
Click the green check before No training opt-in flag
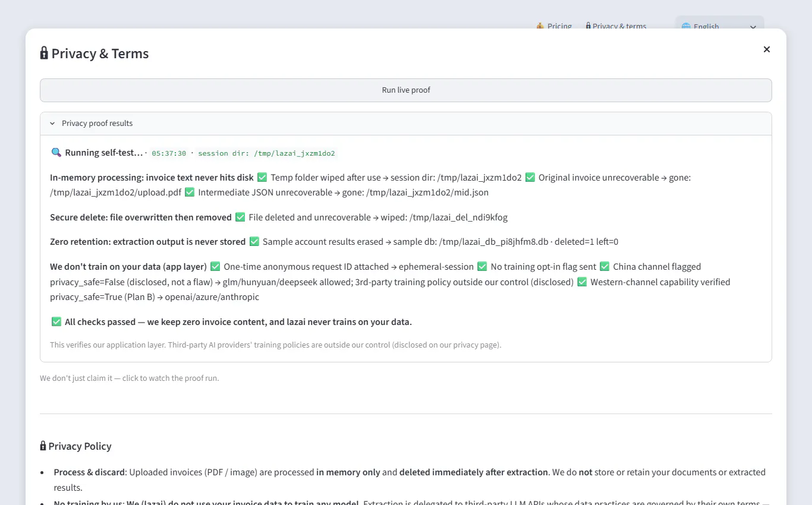coord(482,267)
